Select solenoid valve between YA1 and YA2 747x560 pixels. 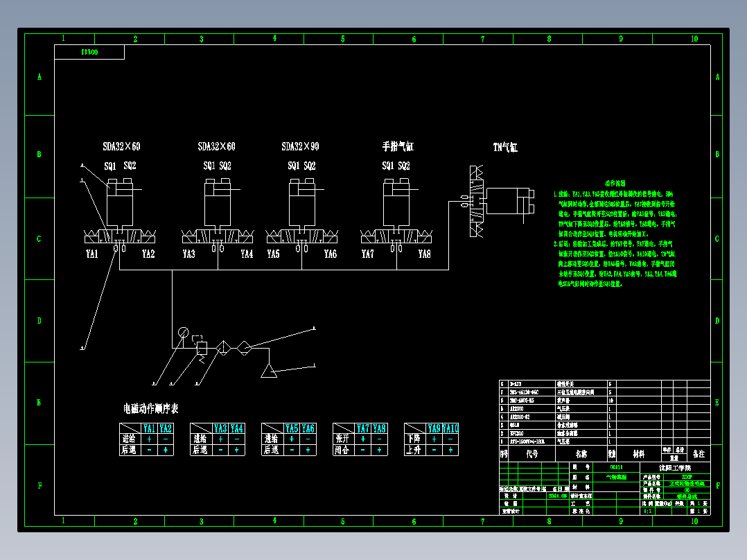pos(120,236)
